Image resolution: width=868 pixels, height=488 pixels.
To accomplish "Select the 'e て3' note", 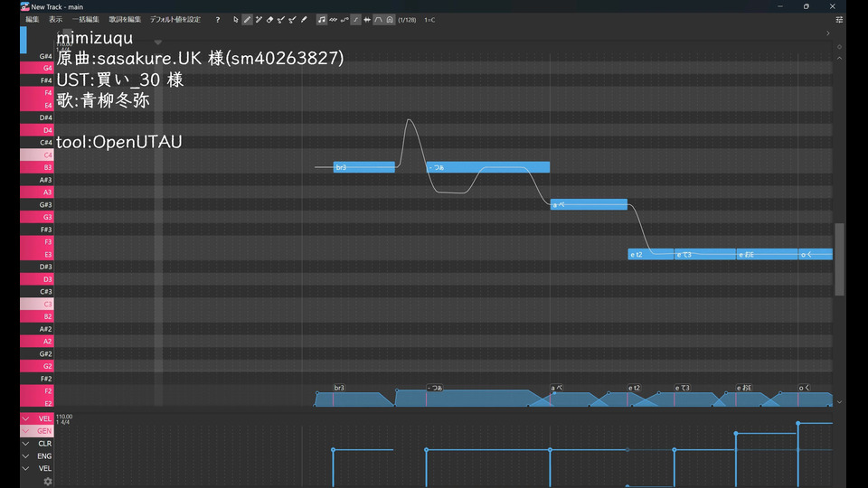I will [704, 255].
